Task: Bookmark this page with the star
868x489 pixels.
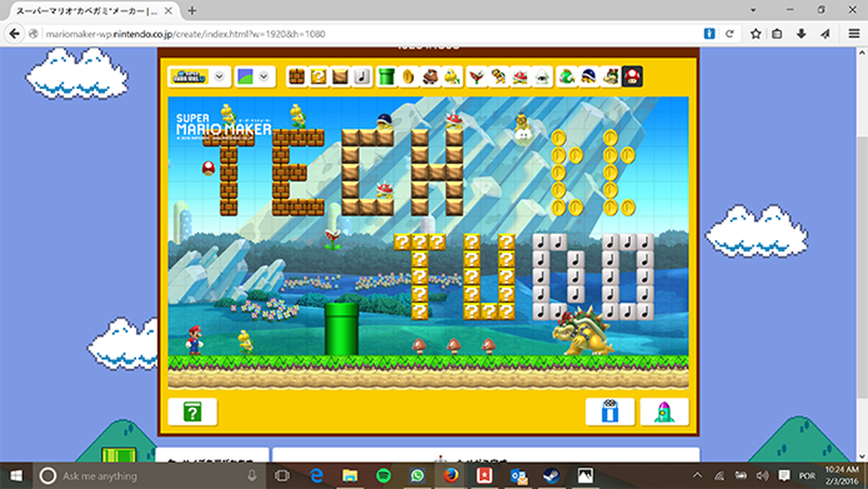Action: click(755, 34)
